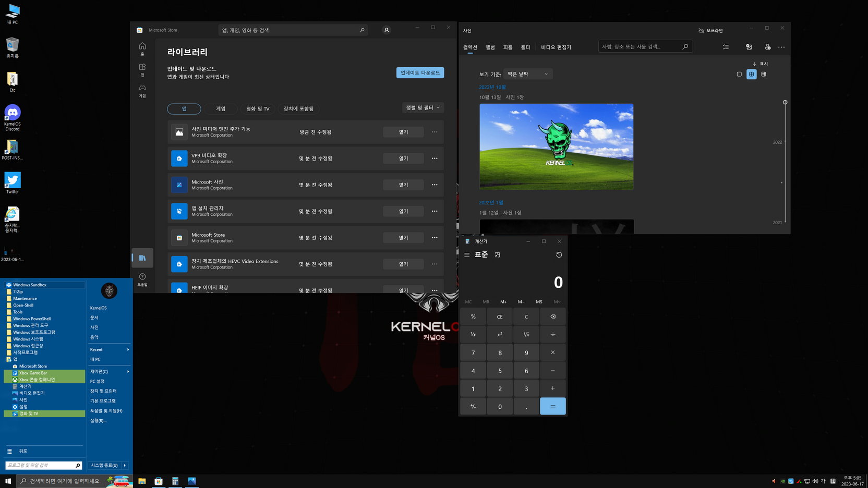Click Calculator backspace key
868x488 pixels.
tap(553, 316)
